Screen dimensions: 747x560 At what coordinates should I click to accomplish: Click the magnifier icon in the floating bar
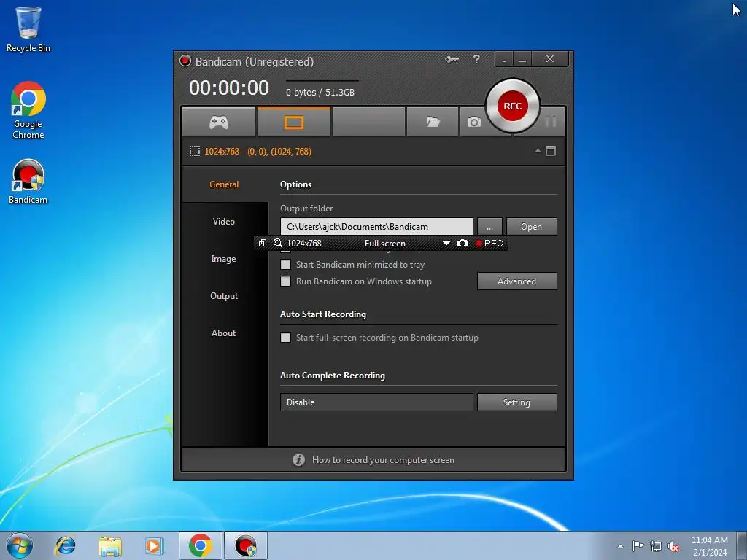[278, 244]
